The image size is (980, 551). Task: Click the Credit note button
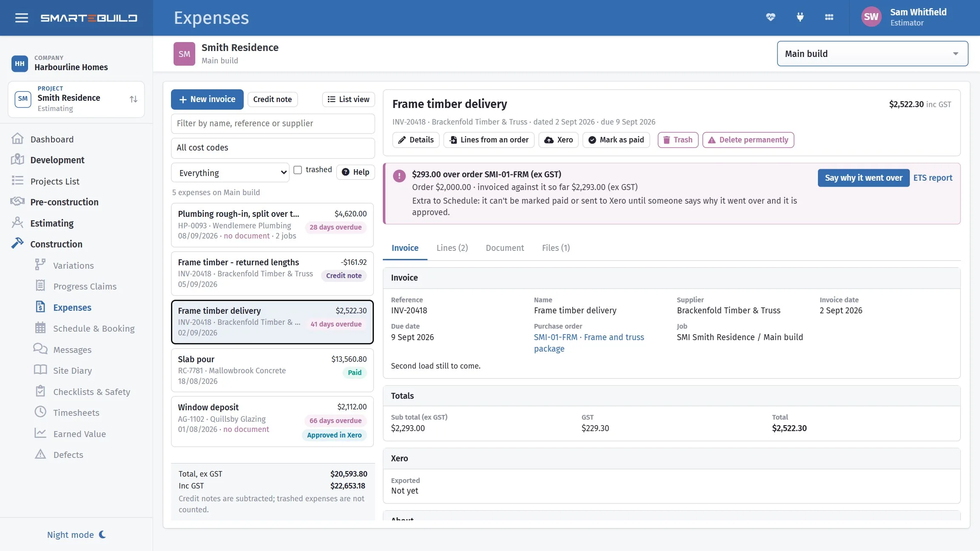click(272, 99)
